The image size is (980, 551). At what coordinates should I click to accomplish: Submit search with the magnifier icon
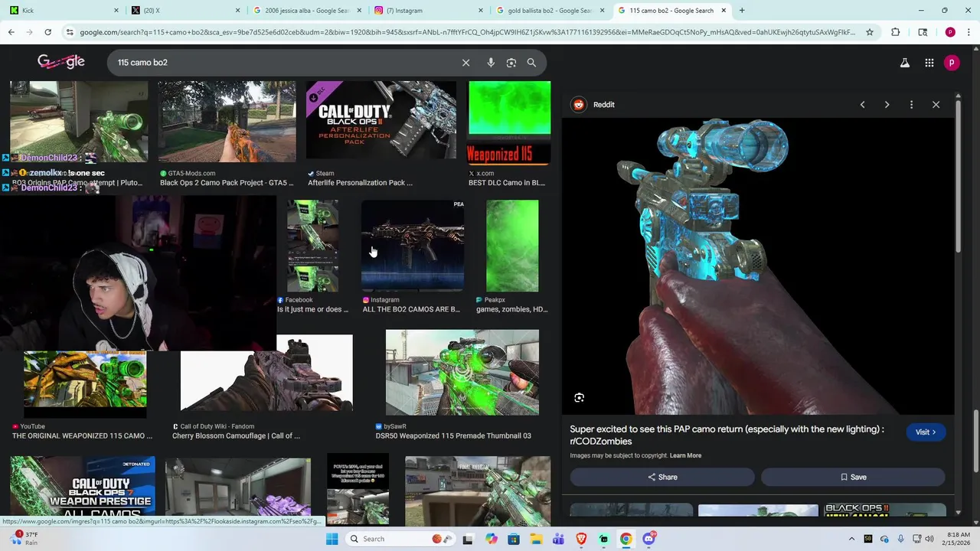[x=531, y=63]
